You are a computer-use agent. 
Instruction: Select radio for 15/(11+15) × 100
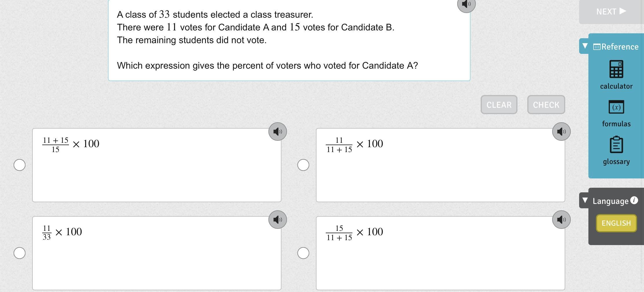tap(303, 253)
